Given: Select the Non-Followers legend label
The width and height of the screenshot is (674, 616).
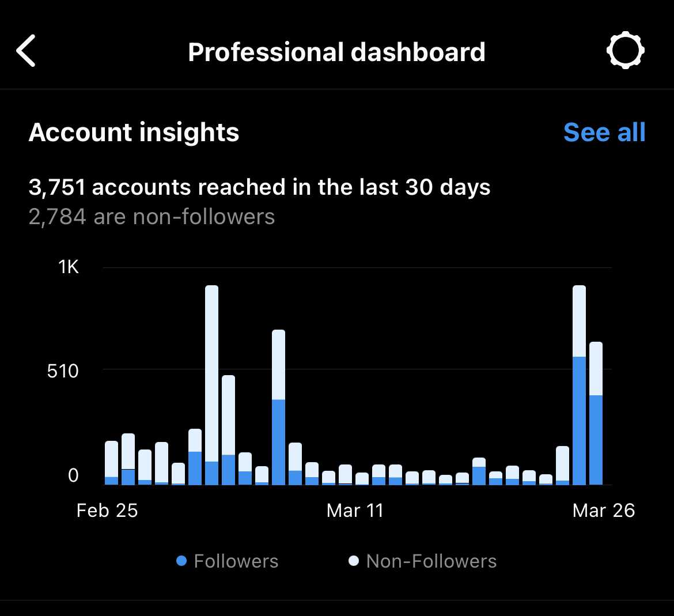Looking at the screenshot, I should pos(431,561).
